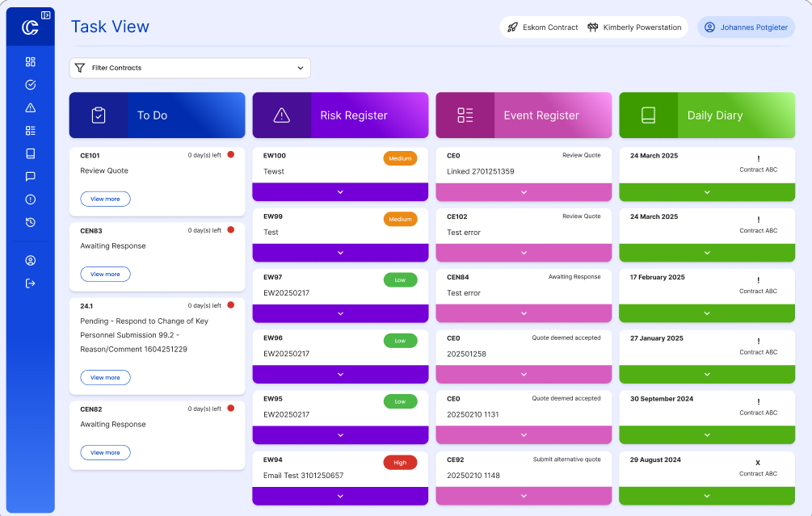This screenshot has width=812, height=516.
Task: Open the risk warning triangle sidebar icon
Action: click(31, 107)
